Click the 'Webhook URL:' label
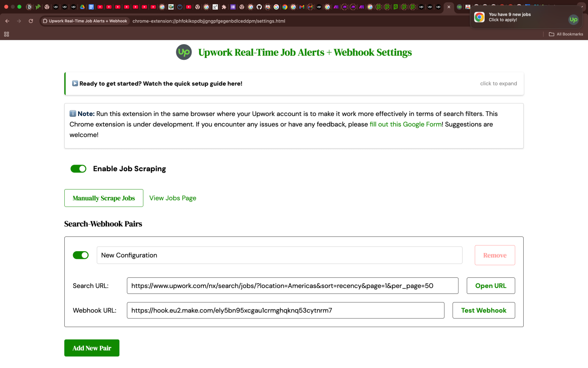 pyautogui.click(x=95, y=310)
